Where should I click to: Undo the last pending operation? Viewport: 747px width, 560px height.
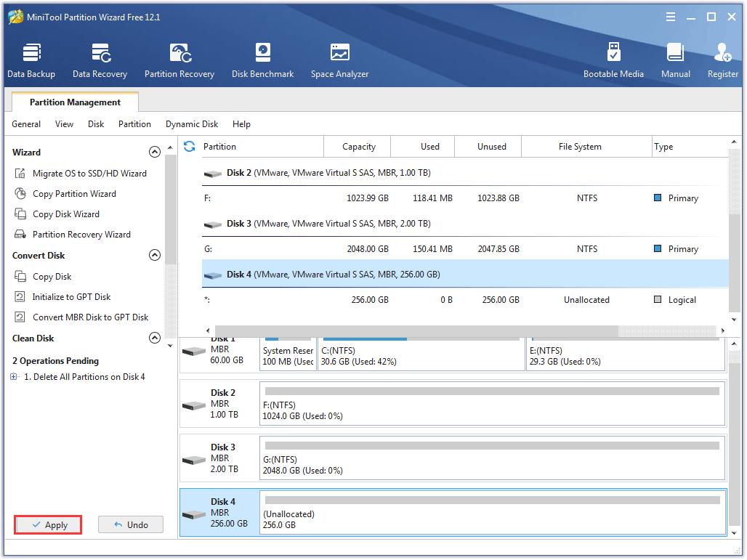click(x=131, y=525)
